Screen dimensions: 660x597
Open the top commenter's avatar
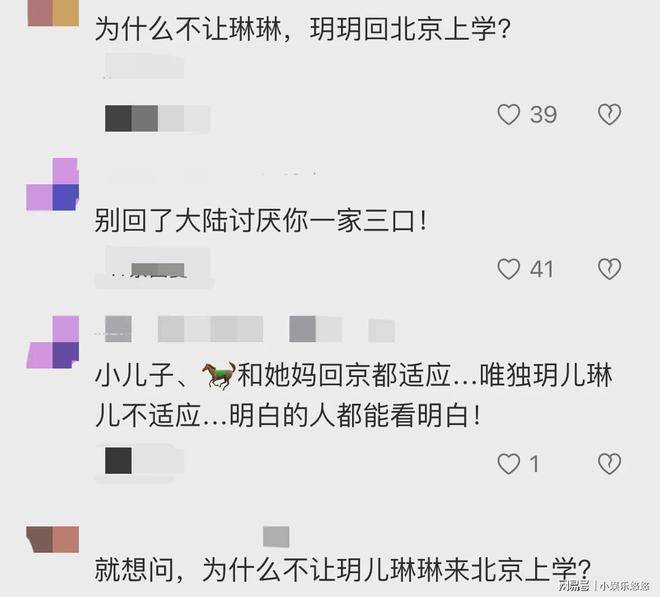pos(53,13)
